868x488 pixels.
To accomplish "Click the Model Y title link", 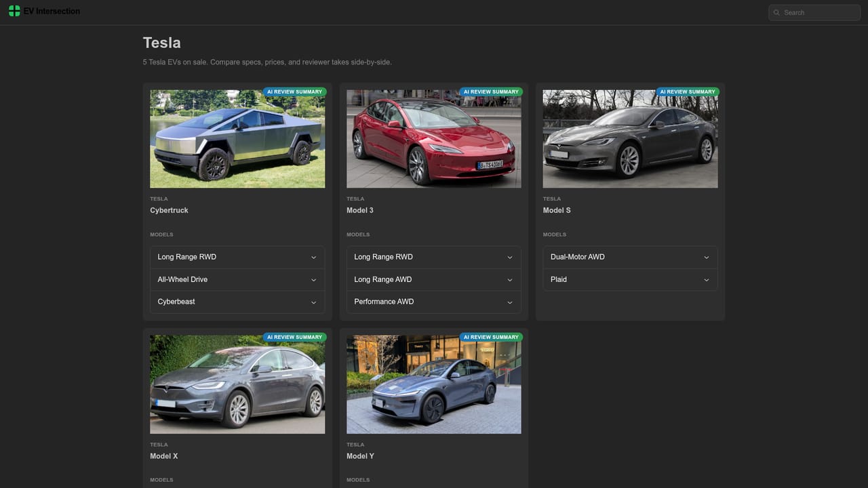I will (360, 456).
